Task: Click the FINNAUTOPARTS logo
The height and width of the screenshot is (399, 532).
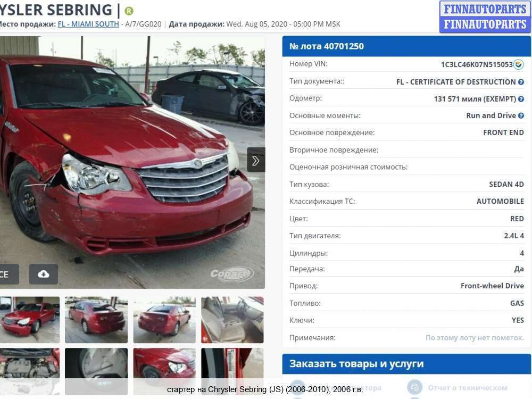Action: (485, 16)
